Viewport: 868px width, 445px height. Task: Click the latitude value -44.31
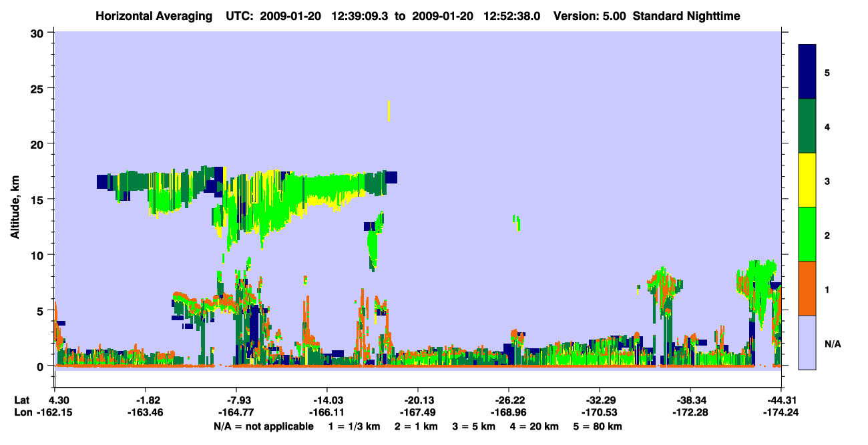pos(781,400)
